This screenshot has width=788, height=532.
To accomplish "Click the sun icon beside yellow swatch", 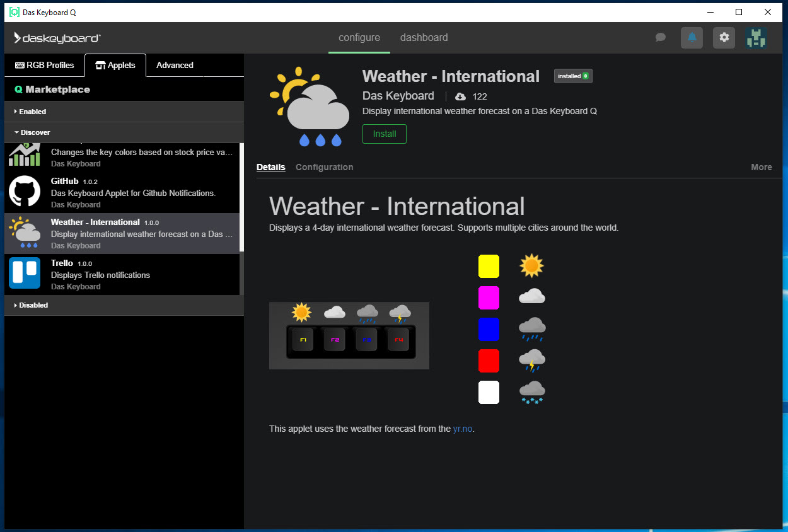I will pos(531,266).
